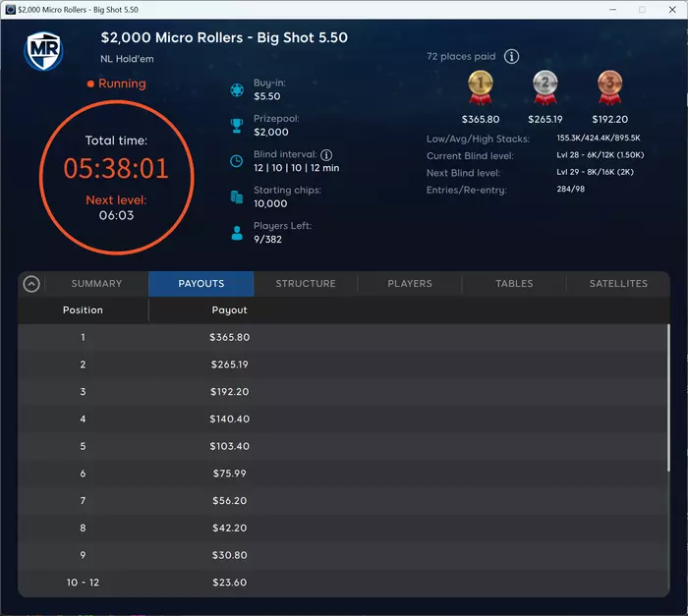
Task: Click the $103.40 payout row
Action: tap(342, 446)
